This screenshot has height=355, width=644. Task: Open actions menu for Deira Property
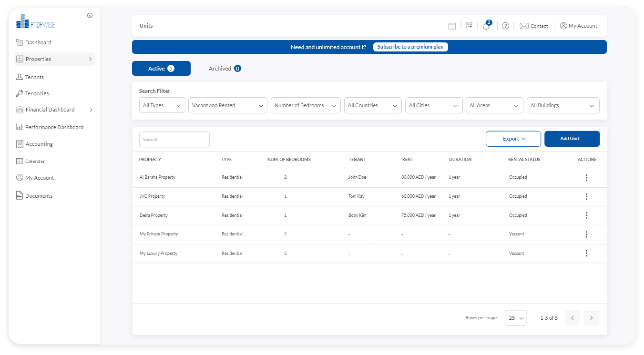(586, 215)
